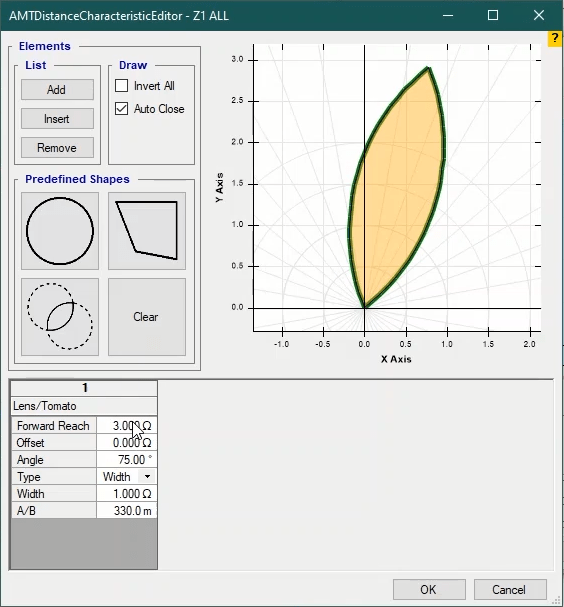The image size is (564, 607).
Task: Click the Add element button
Action: tap(57, 89)
